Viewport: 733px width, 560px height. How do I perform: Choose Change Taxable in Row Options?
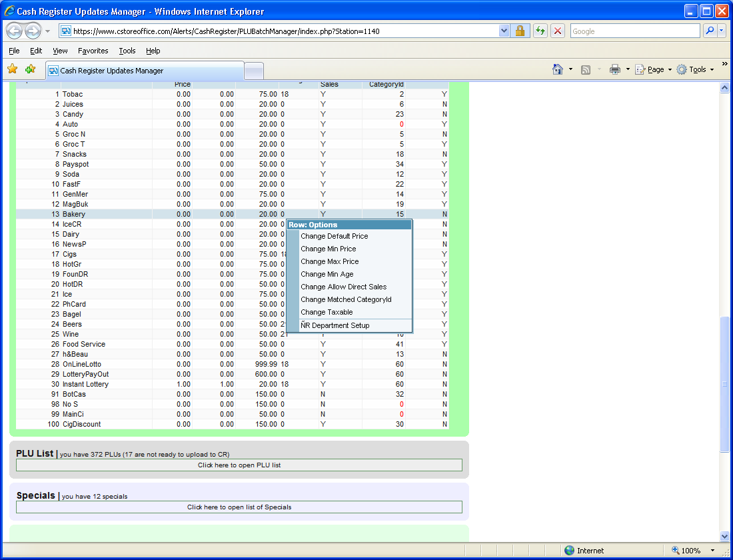point(327,312)
